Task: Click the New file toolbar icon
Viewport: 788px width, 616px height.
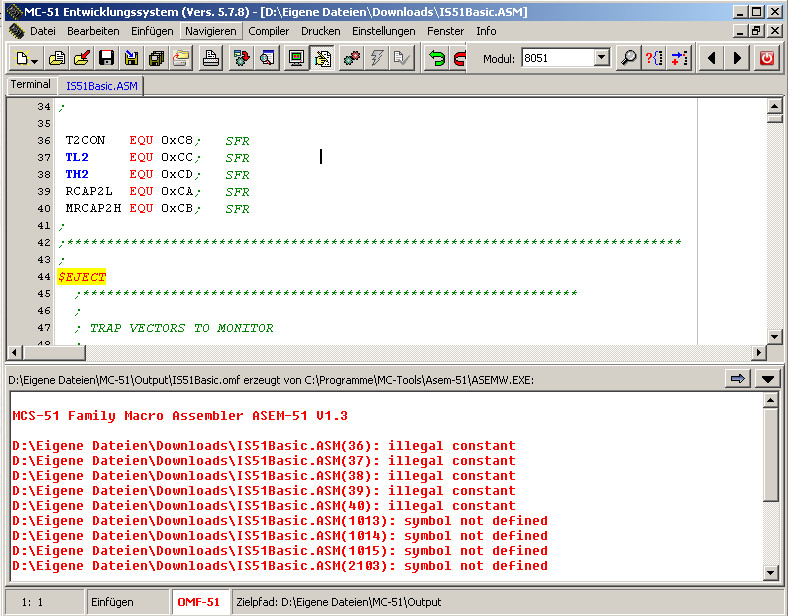Action: tap(22, 58)
